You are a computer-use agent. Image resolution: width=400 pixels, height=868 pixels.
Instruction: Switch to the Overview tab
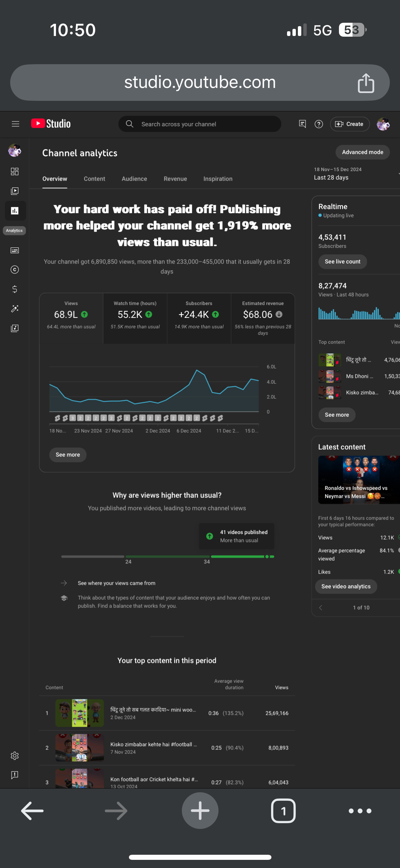[x=55, y=179]
